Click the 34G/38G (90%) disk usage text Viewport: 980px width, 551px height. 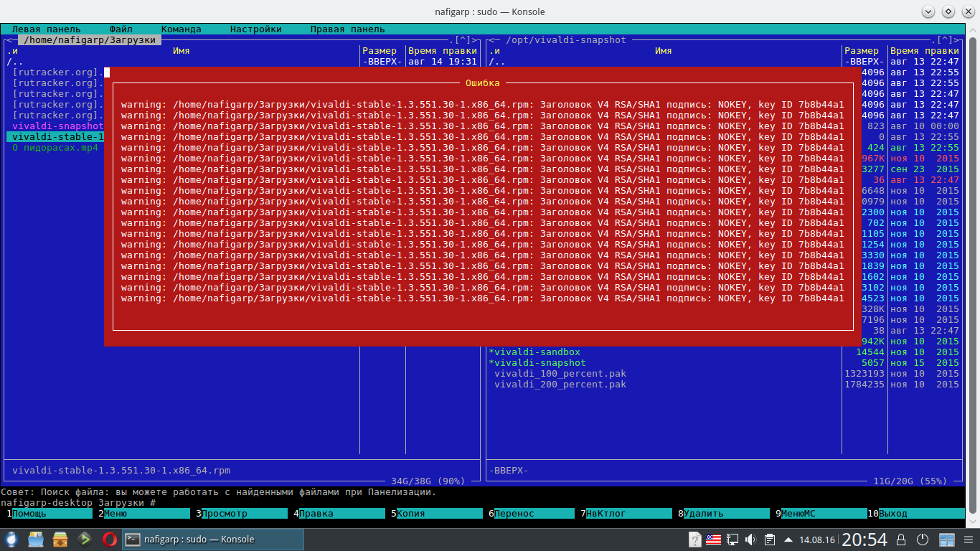pyautogui.click(x=428, y=481)
